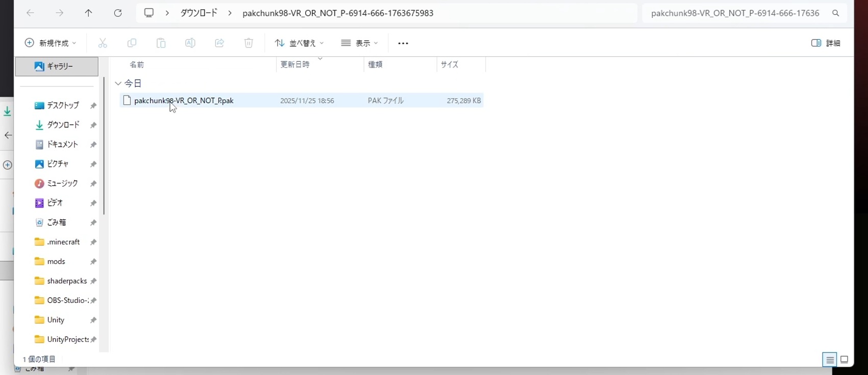Refresh the current folder view

coord(118,13)
